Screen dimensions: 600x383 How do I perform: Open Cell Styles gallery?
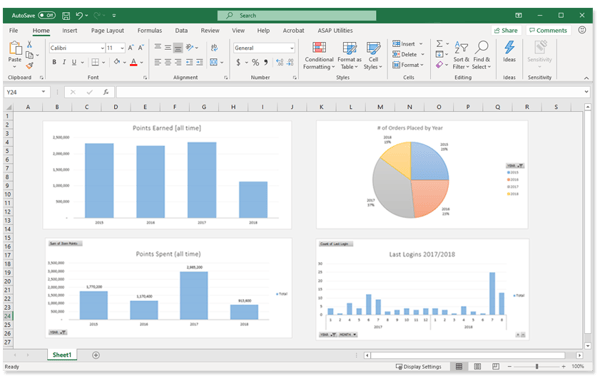[x=373, y=56]
